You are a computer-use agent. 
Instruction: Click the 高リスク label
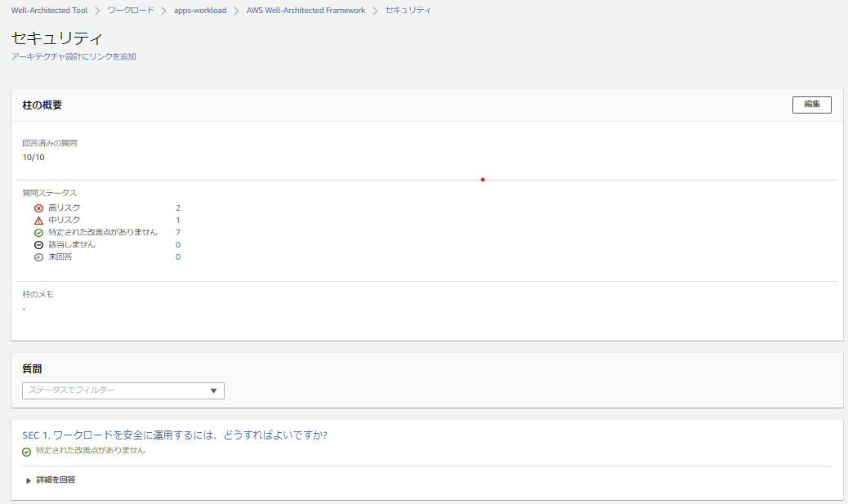point(64,207)
